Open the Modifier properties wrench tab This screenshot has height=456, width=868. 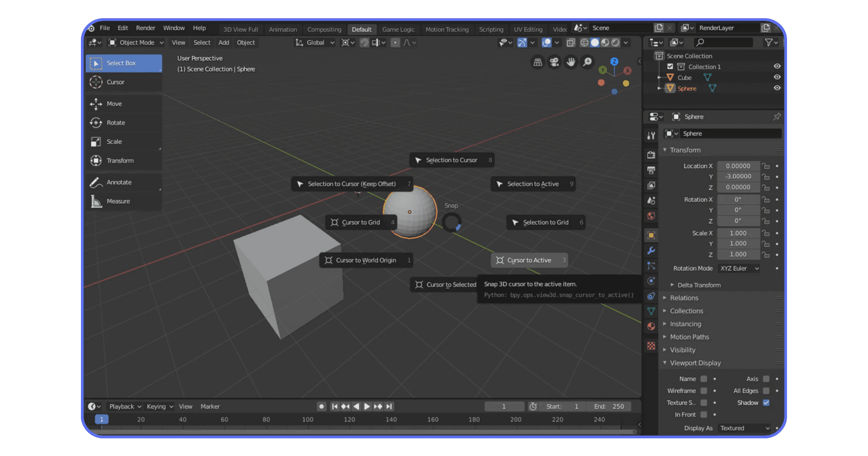click(x=651, y=251)
